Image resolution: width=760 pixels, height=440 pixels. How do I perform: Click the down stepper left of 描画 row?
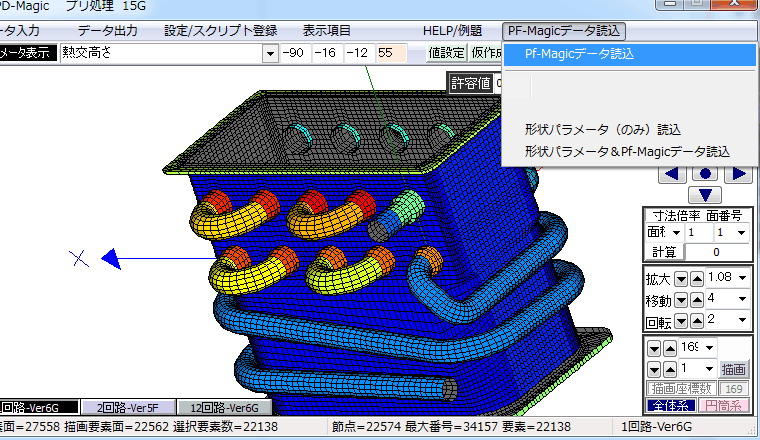pyautogui.click(x=654, y=370)
